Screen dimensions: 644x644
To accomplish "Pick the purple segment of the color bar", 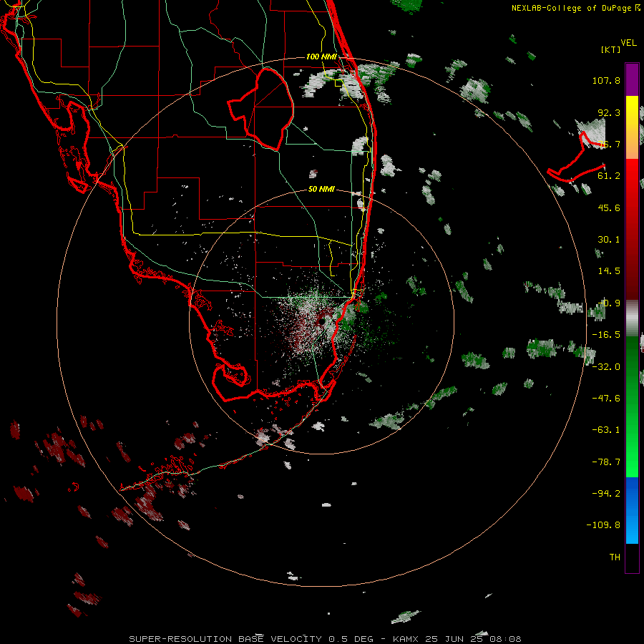I will [632, 79].
